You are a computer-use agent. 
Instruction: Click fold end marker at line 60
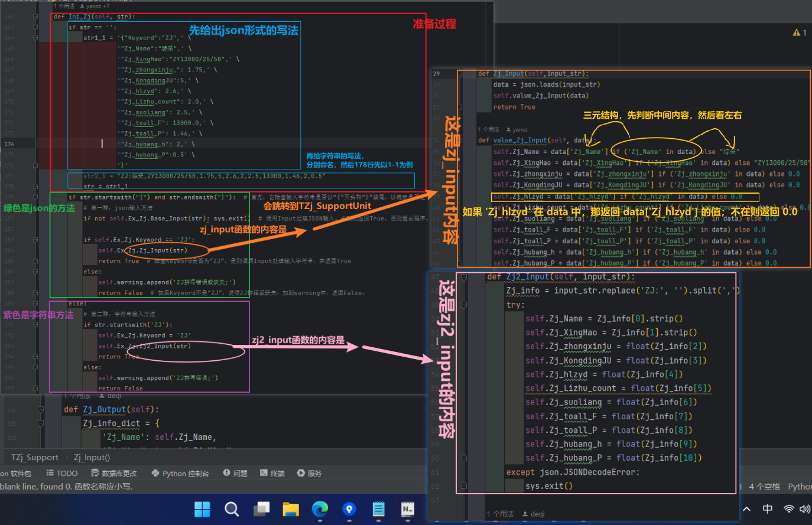464,458
